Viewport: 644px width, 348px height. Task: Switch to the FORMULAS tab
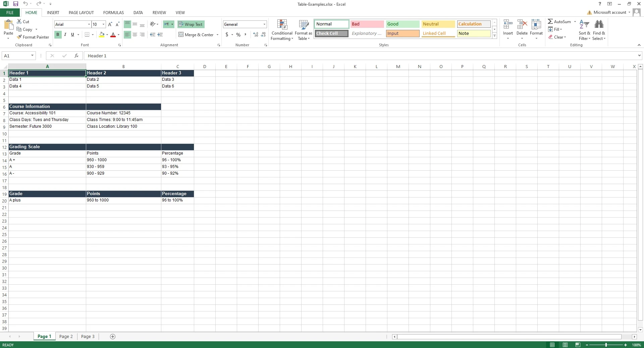click(x=113, y=13)
